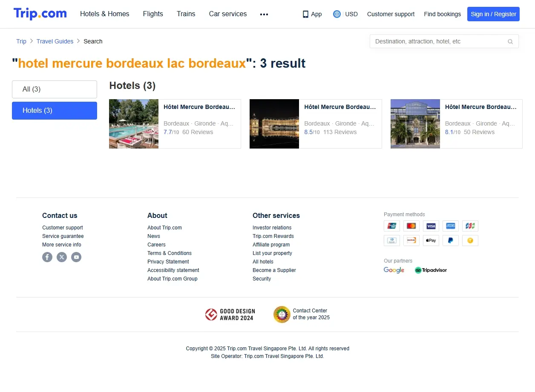The image size is (535, 392).
Task: Click the Trip.com logo
Action: point(40,14)
